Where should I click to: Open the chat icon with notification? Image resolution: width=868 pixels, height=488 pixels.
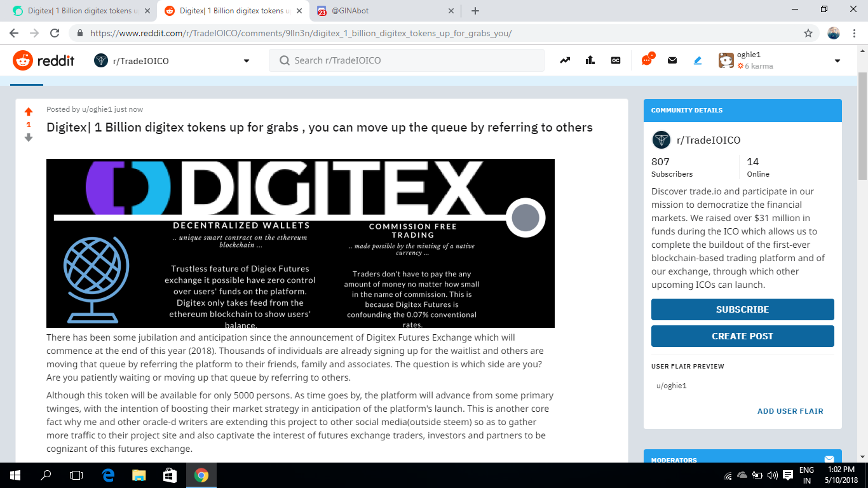(648, 60)
